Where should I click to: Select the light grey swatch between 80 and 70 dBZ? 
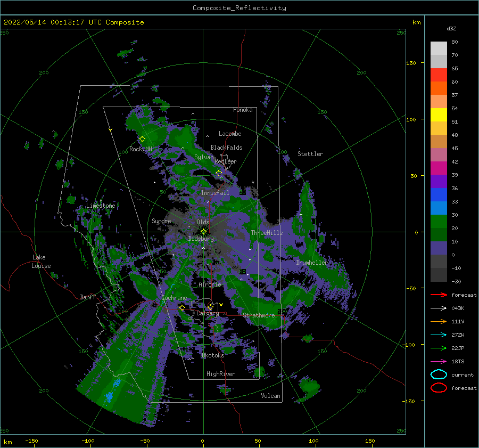(x=439, y=48)
